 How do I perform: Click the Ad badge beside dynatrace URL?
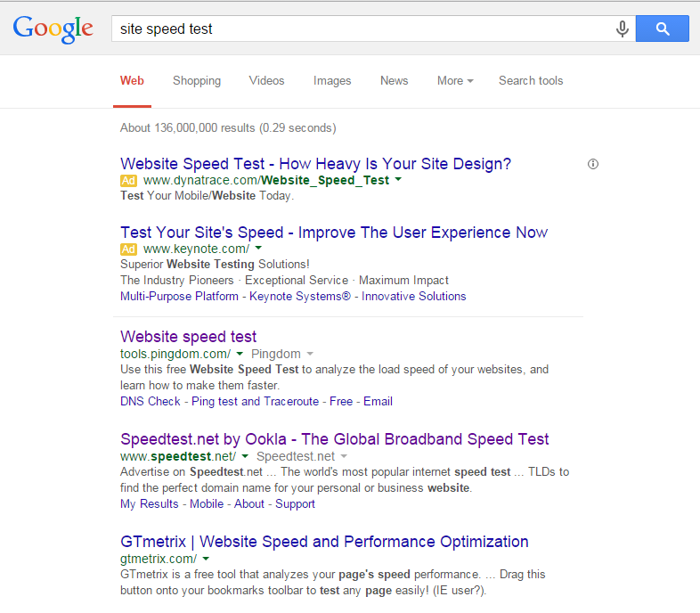pyautogui.click(x=128, y=181)
